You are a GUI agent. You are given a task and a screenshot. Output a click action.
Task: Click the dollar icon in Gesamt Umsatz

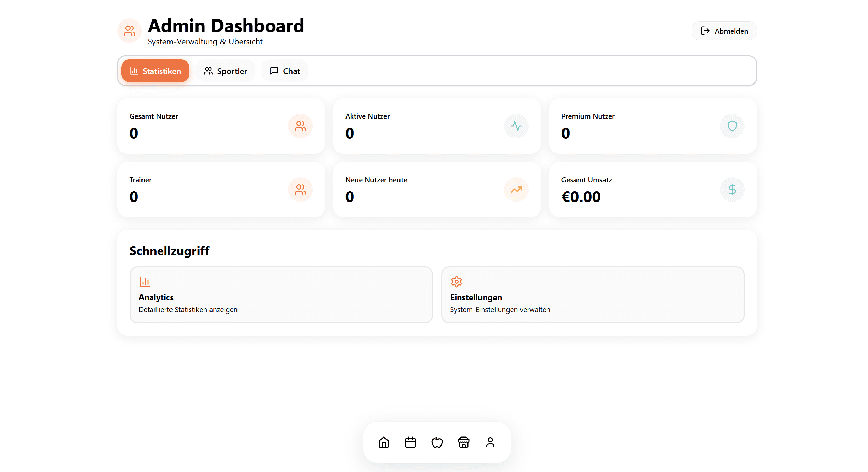(x=732, y=190)
